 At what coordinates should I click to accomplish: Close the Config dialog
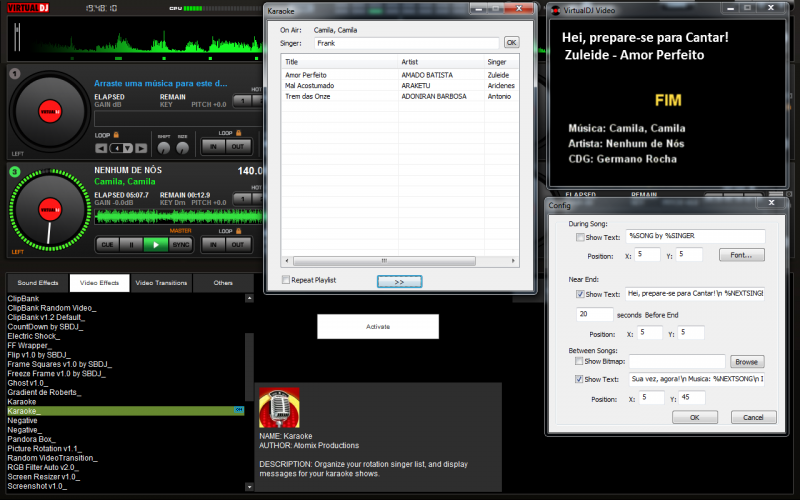772,203
